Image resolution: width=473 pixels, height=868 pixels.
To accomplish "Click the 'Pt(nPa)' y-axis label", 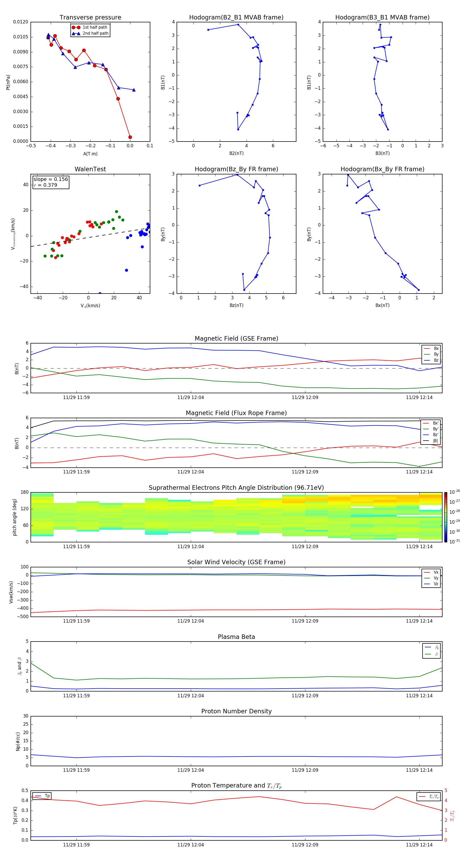I will 8,82.
